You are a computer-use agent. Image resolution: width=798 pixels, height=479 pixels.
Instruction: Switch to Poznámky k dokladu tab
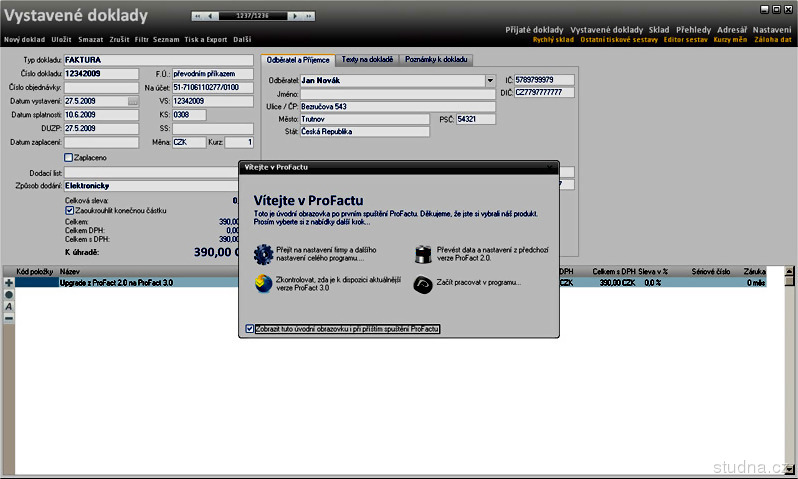tap(436, 60)
